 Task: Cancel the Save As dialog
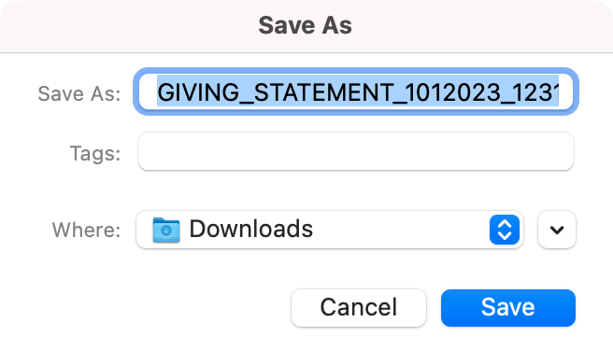point(359,308)
